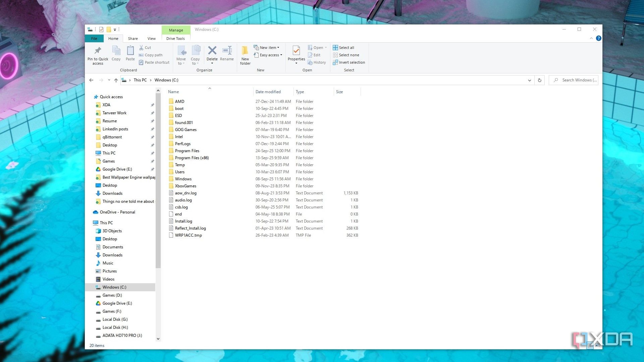
Task: Refresh the current folder view
Action: pyautogui.click(x=540, y=80)
